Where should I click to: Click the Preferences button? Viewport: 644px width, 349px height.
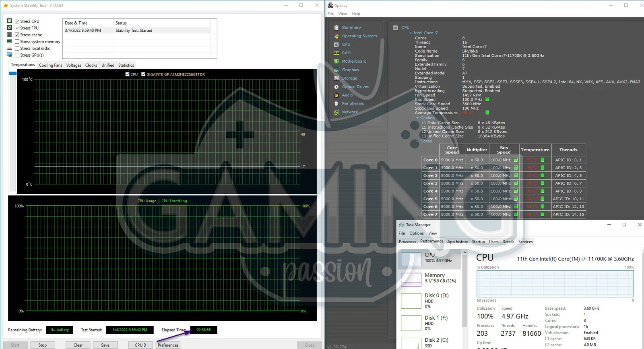pyautogui.click(x=168, y=345)
